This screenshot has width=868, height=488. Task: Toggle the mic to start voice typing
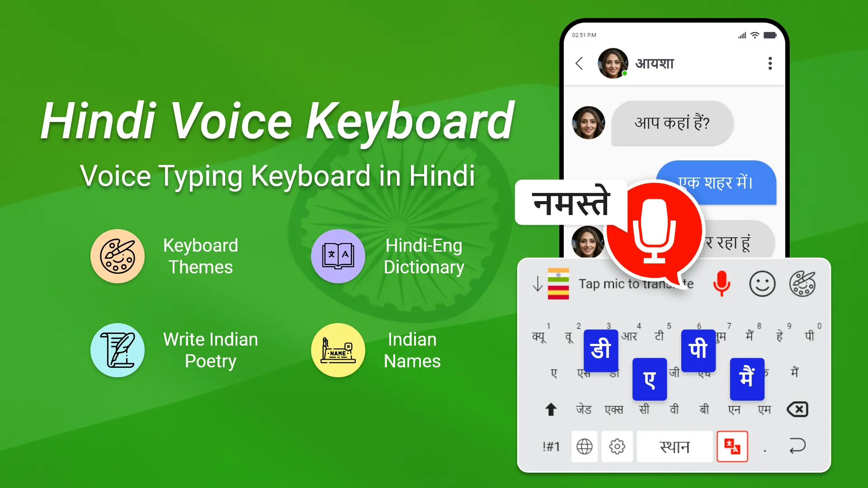[722, 284]
